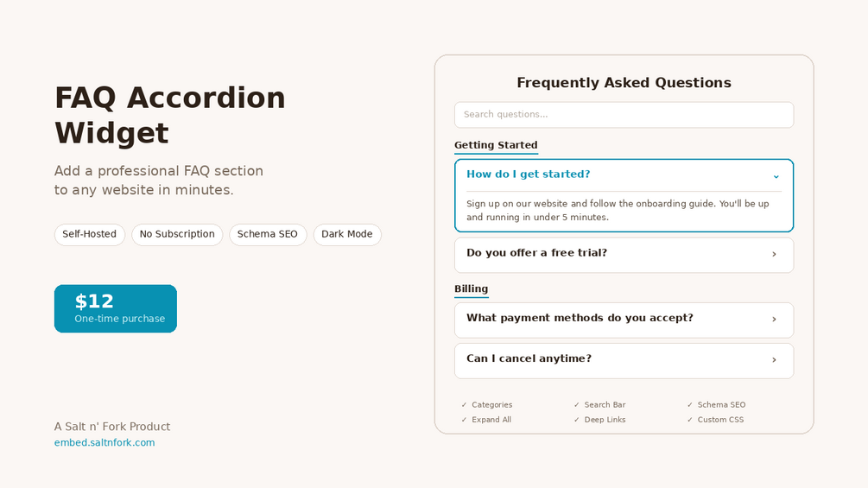This screenshot has width=868, height=488.
Task: Open the embed.saltnfork.com link
Action: [105, 443]
